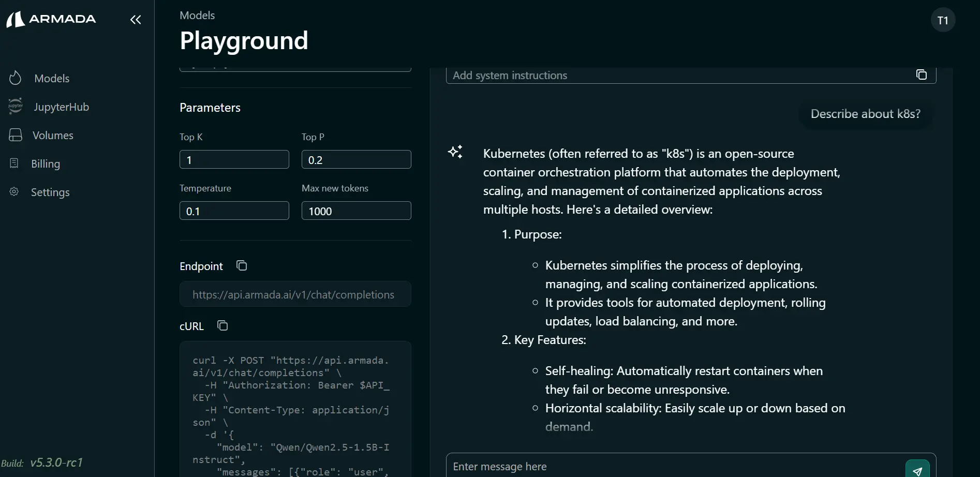The width and height of the screenshot is (980, 477).
Task: Edit the Temperature value field
Action: pos(234,211)
